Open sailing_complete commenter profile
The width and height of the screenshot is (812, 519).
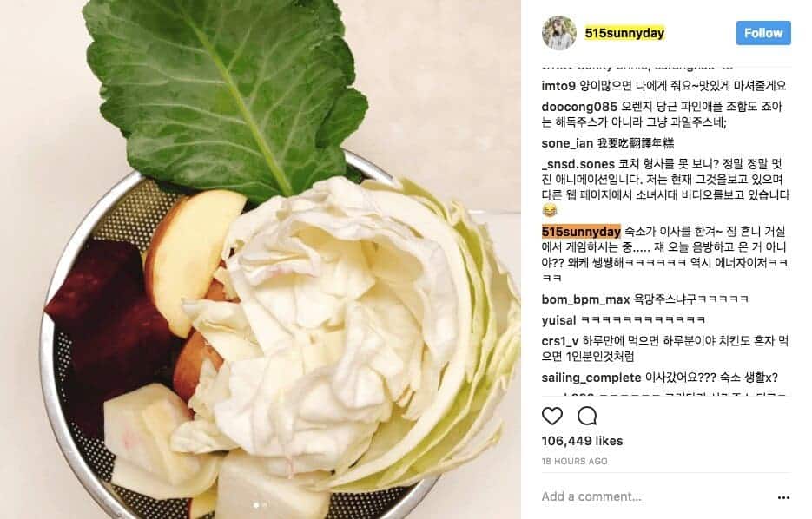tap(591, 378)
